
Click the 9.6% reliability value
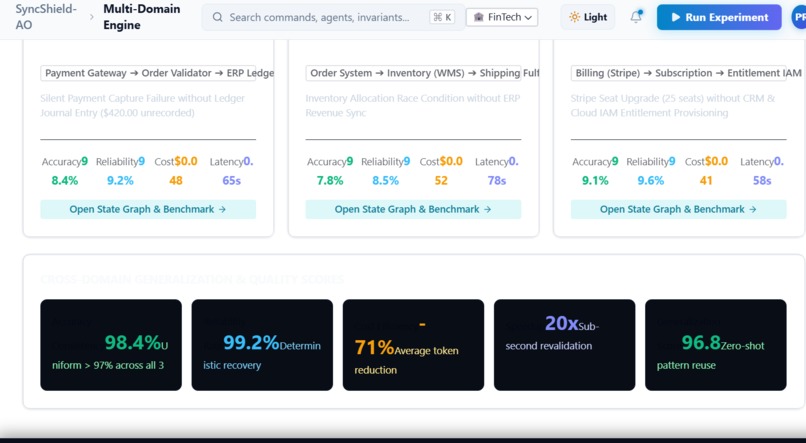tap(651, 180)
